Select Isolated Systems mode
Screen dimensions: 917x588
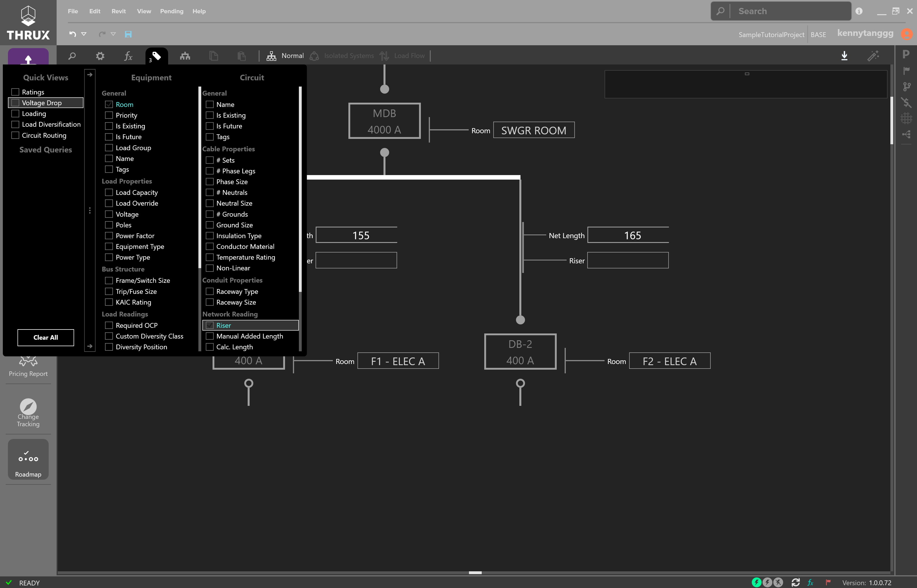[x=342, y=56]
